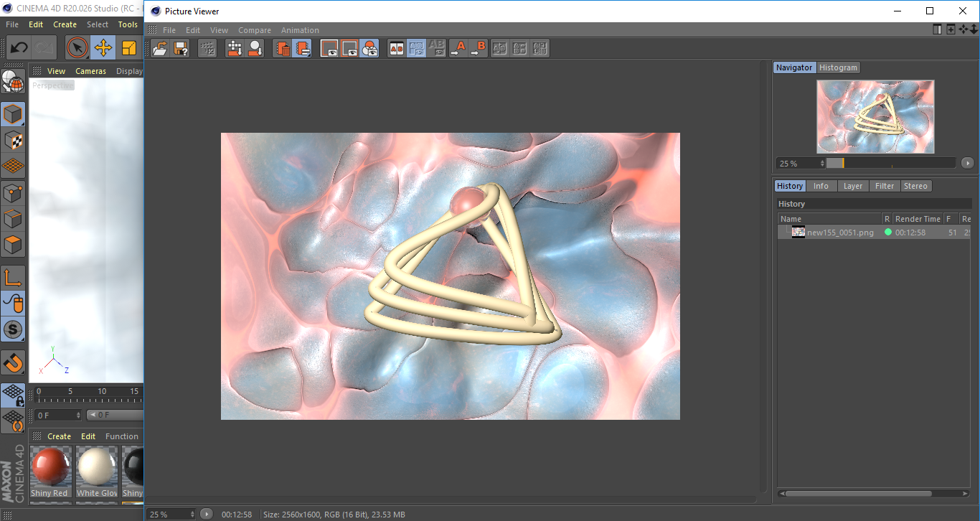Click the Render Time column header
The image size is (980, 521).
pyautogui.click(x=918, y=219)
